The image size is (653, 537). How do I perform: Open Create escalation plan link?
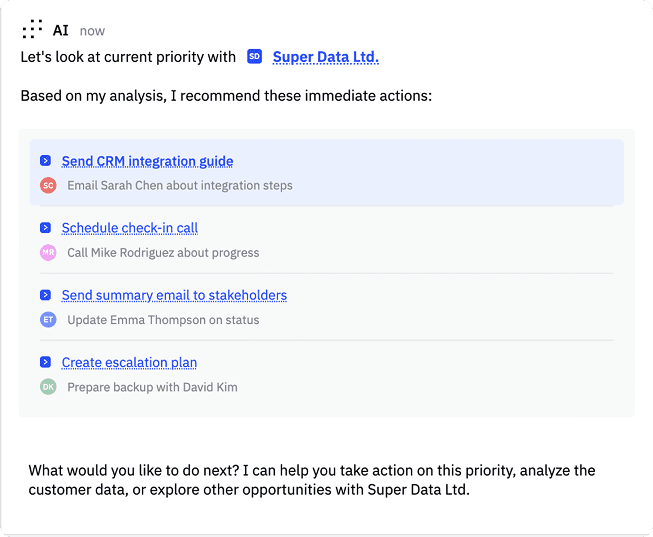click(x=129, y=362)
